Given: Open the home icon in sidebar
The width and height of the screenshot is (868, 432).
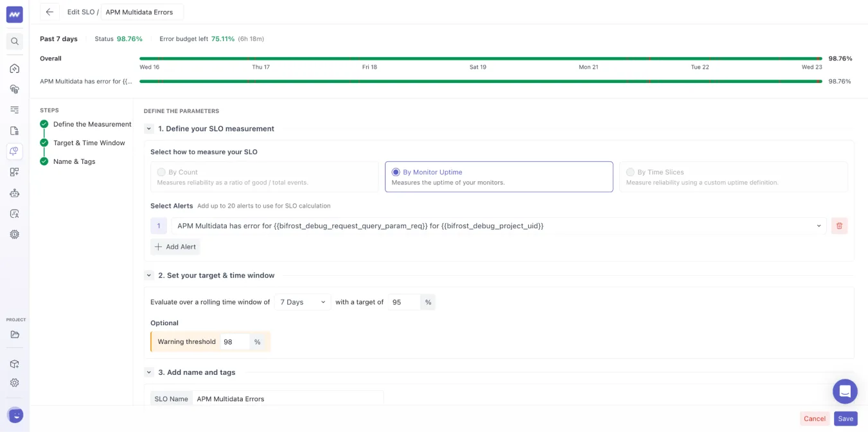Looking at the screenshot, I should point(14,68).
